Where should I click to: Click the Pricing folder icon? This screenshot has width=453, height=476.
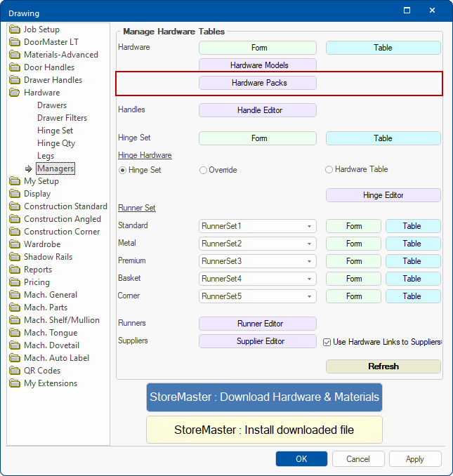tap(15, 282)
